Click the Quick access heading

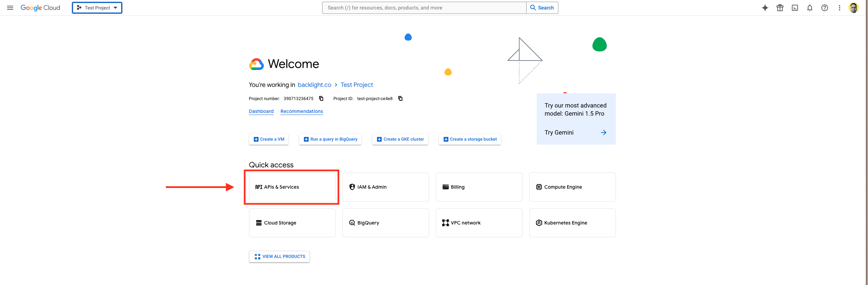(x=271, y=165)
